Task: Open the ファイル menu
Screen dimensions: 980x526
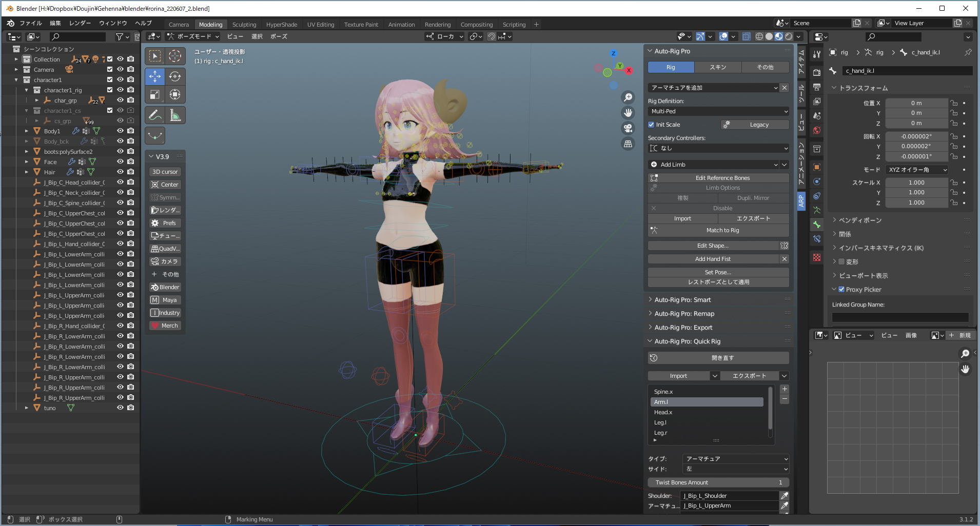Action: point(31,24)
